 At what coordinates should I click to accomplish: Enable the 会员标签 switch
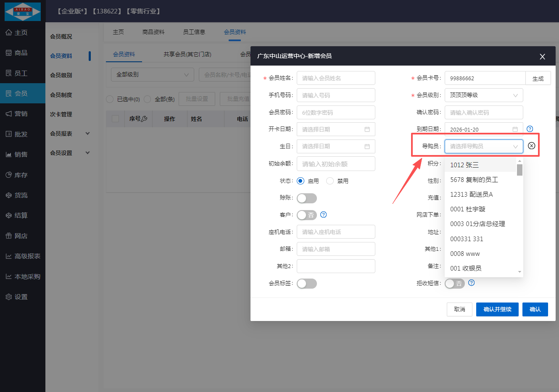click(306, 284)
